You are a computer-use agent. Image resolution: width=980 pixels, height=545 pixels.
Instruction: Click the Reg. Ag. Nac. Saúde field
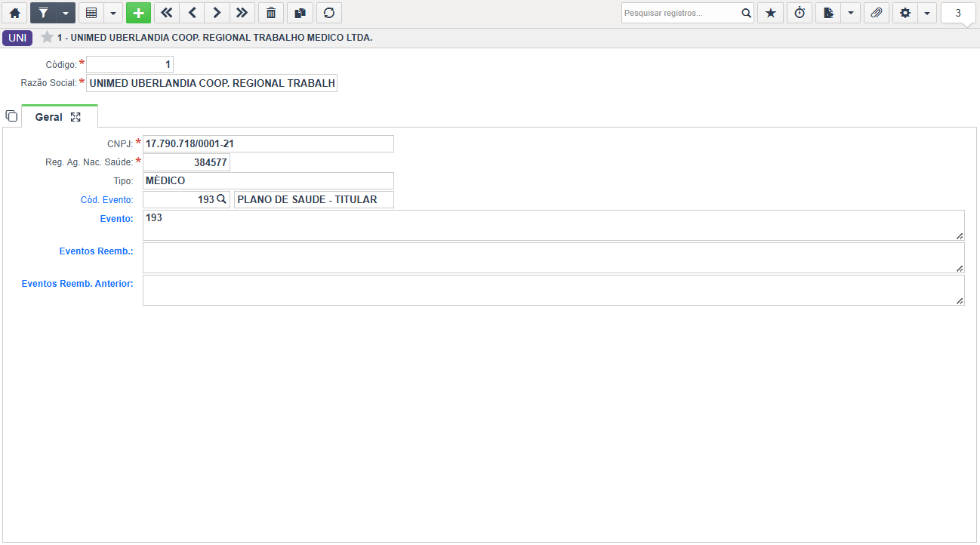click(x=186, y=162)
